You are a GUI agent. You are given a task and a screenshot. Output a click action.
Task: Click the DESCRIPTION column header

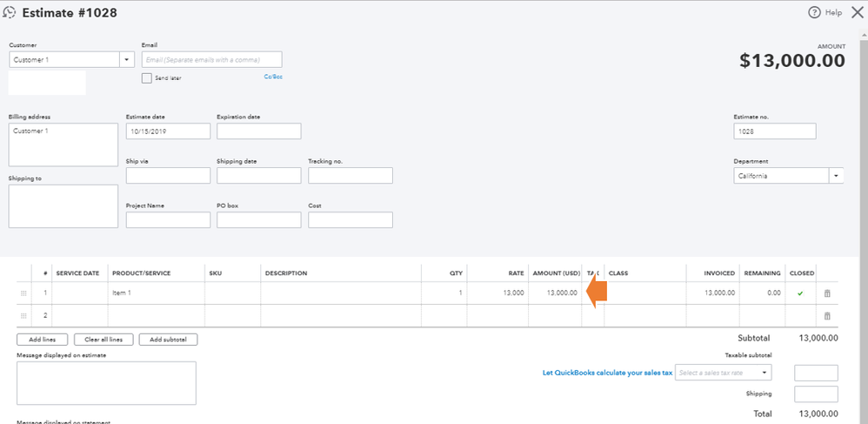[x=285, y=273]
